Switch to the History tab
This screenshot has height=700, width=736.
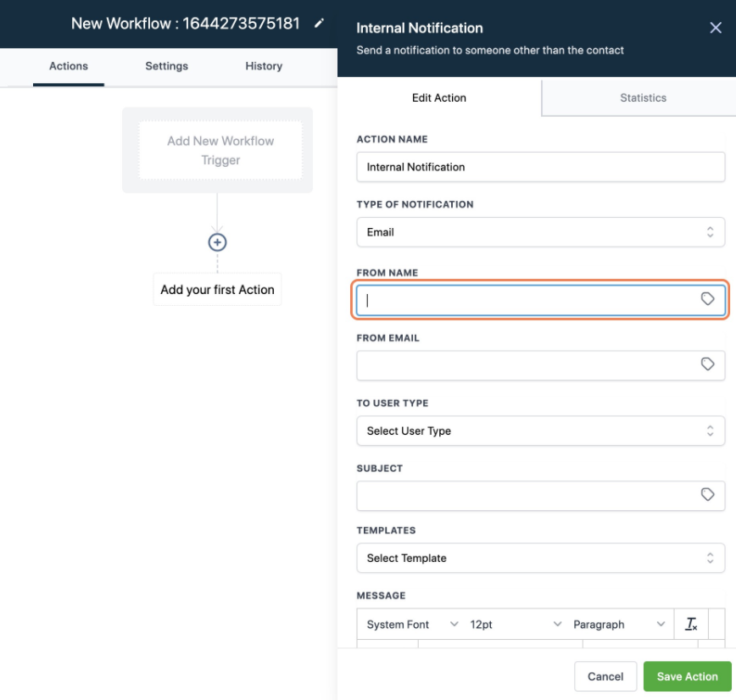click(264, 66)
